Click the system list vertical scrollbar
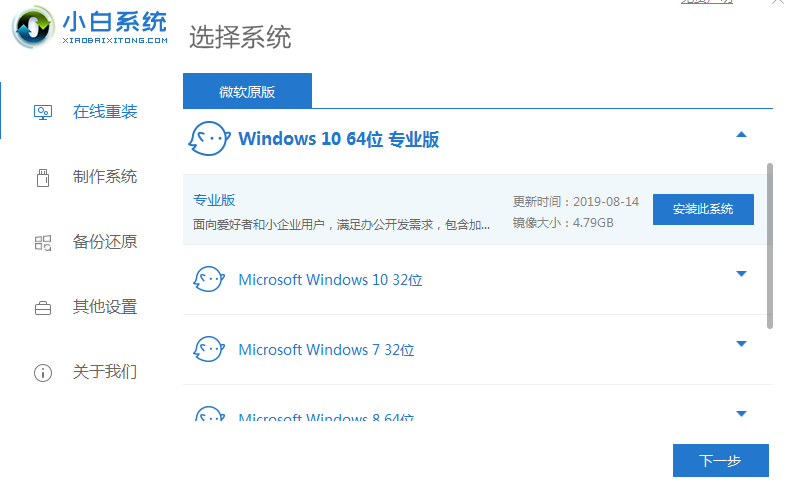Screen dimensions: 789x485 [769, 245]
